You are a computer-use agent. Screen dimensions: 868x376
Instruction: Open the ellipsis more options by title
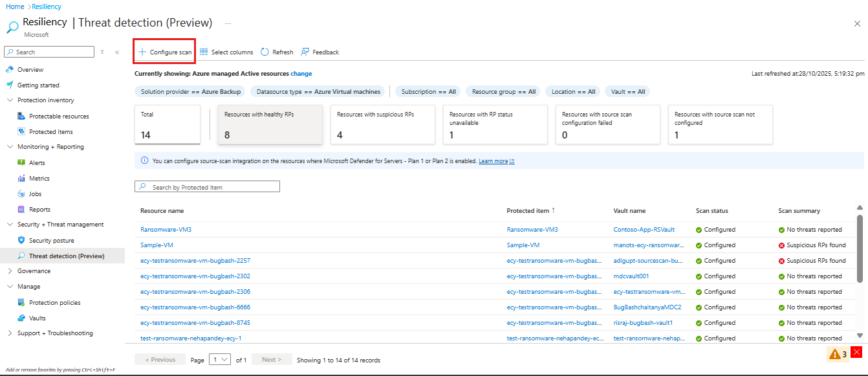(228, 23)
